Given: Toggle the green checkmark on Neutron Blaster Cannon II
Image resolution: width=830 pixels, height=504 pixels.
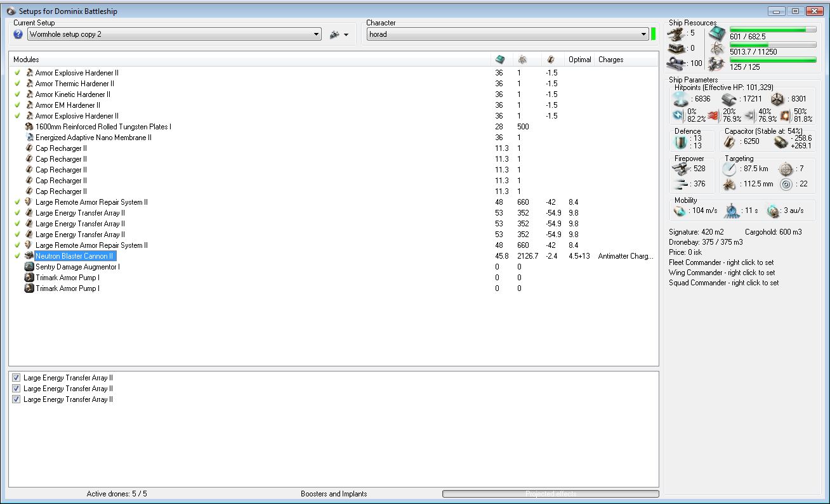Looking at the screenshot, I should click(18, 256).
